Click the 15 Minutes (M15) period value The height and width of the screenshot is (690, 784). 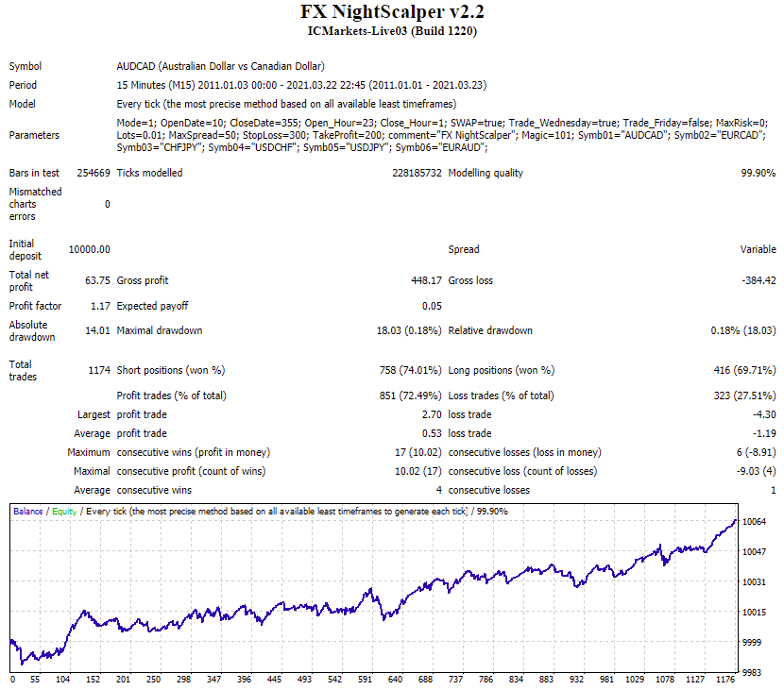coord(301,85)
